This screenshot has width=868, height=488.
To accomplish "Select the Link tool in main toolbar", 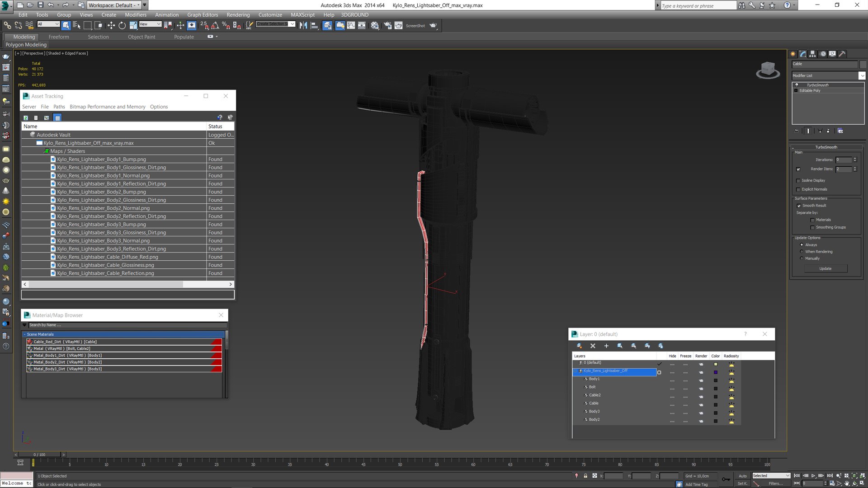I will (7, 25).
